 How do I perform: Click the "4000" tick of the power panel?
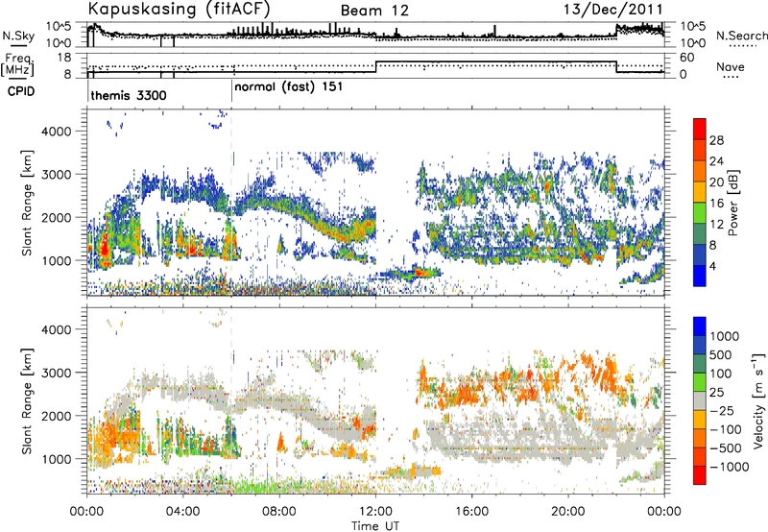point(56,132)
